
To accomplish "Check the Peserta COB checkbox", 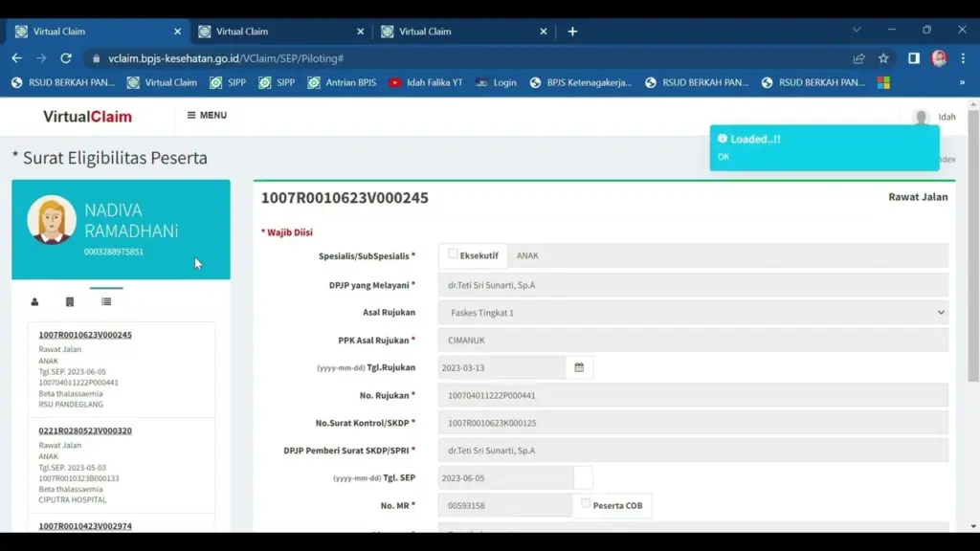I will [x=588, y=504].
